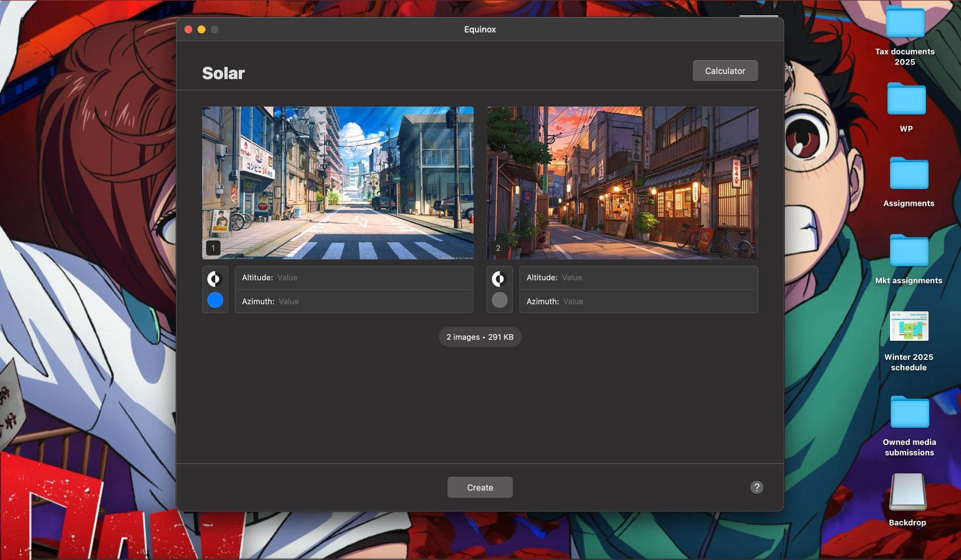Open the Mkt assignments folder
This screenshot has height=560, width=961.
tap(908, 251)
